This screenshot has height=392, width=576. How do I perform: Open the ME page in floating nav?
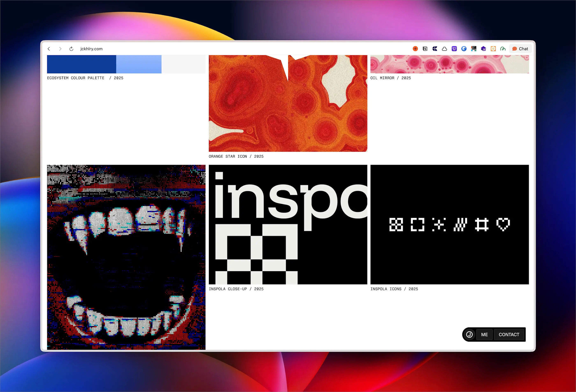(484, 334)
